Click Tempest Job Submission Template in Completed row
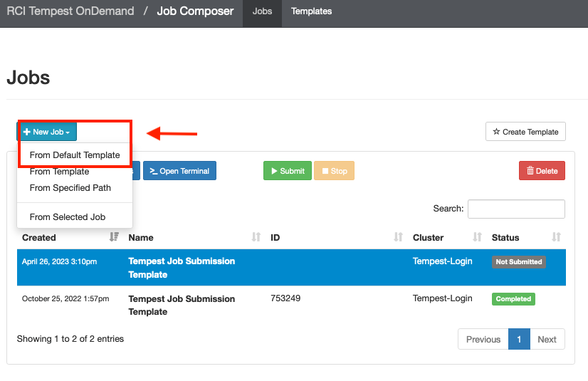The height and width of the screenshot is (381, 588). [182, 306]
